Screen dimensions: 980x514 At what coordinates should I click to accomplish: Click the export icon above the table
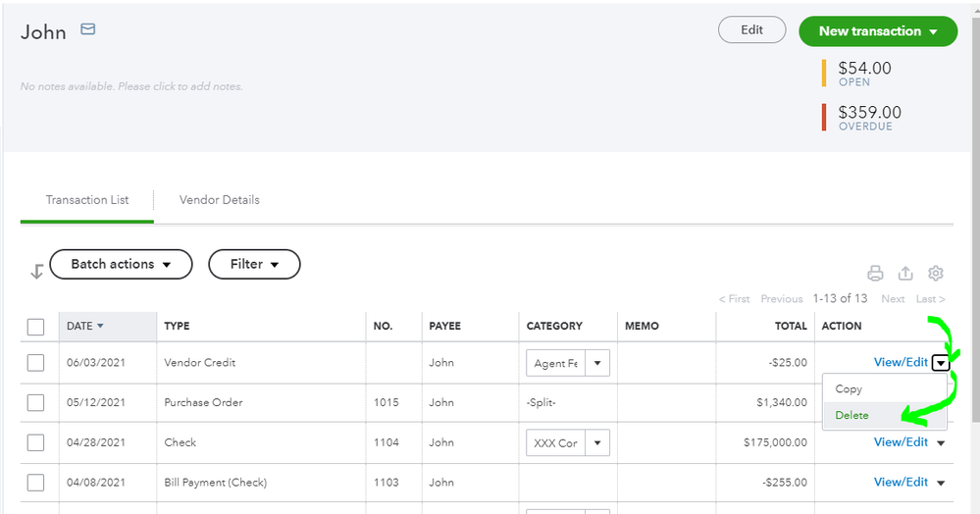905,274
